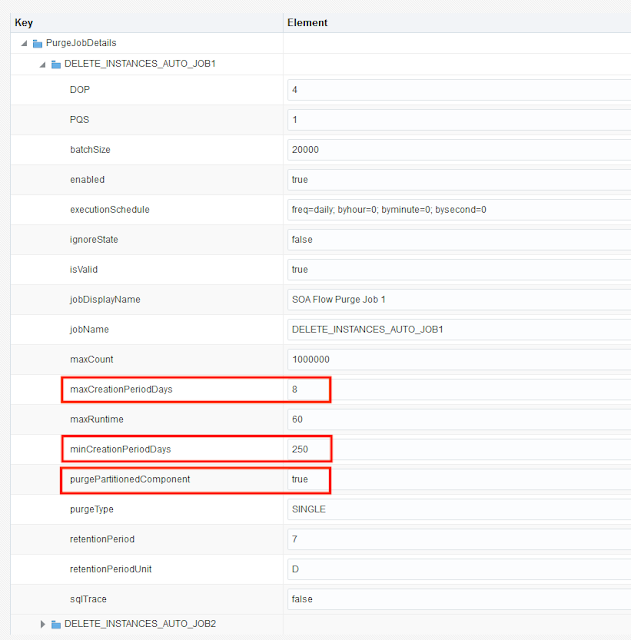Collapse the PurgeJobDetails tree node
This screenshot has width=631, height=640.
24,43
